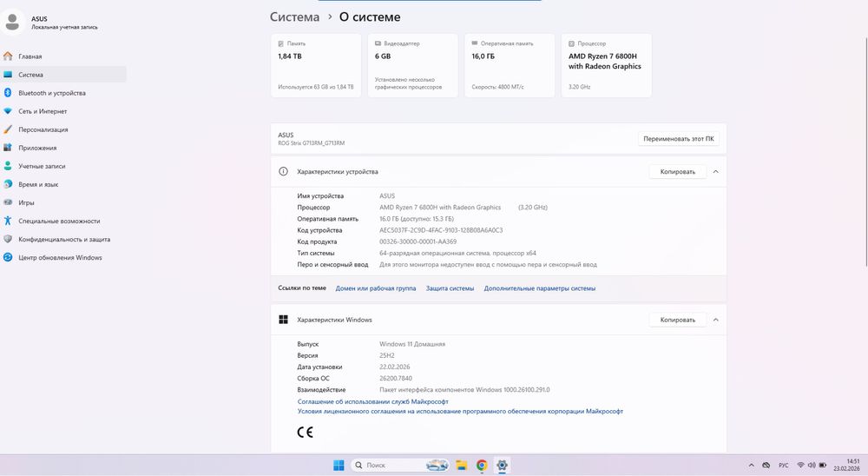Click ROG Strix G713RM model text

pyautogui.click(x=311, y=143)
